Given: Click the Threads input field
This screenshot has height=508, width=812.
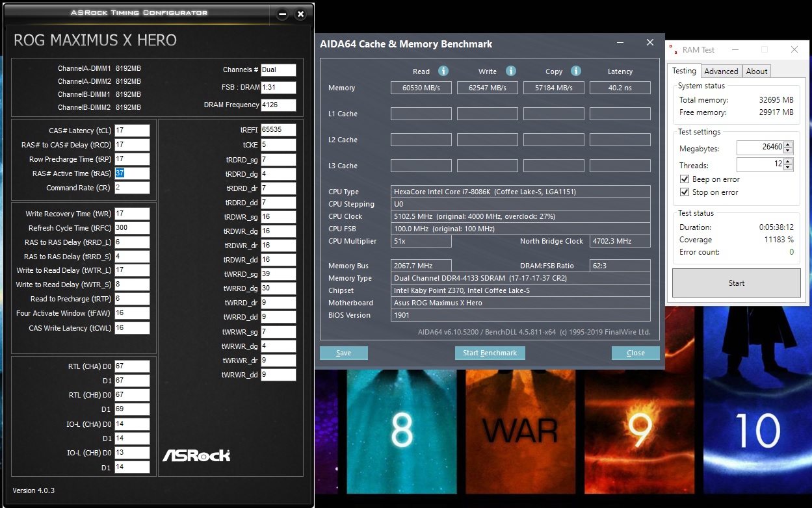Looking at the screenshot, I should [x=760, y=165].
